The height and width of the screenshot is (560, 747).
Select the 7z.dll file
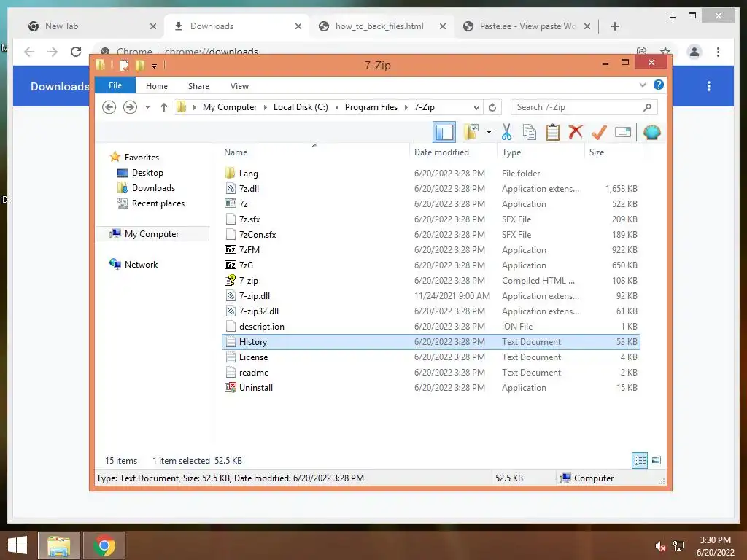point(249,189)
